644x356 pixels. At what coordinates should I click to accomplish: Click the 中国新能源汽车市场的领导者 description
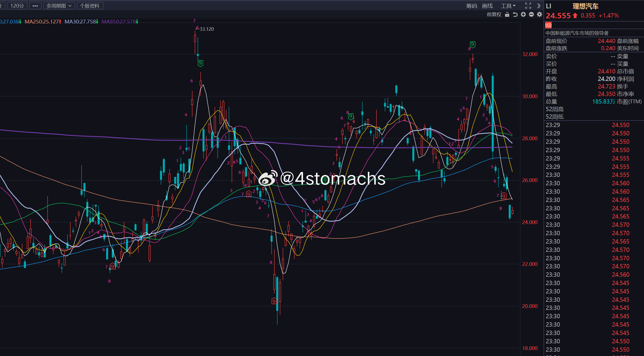[x=577, y=33]
